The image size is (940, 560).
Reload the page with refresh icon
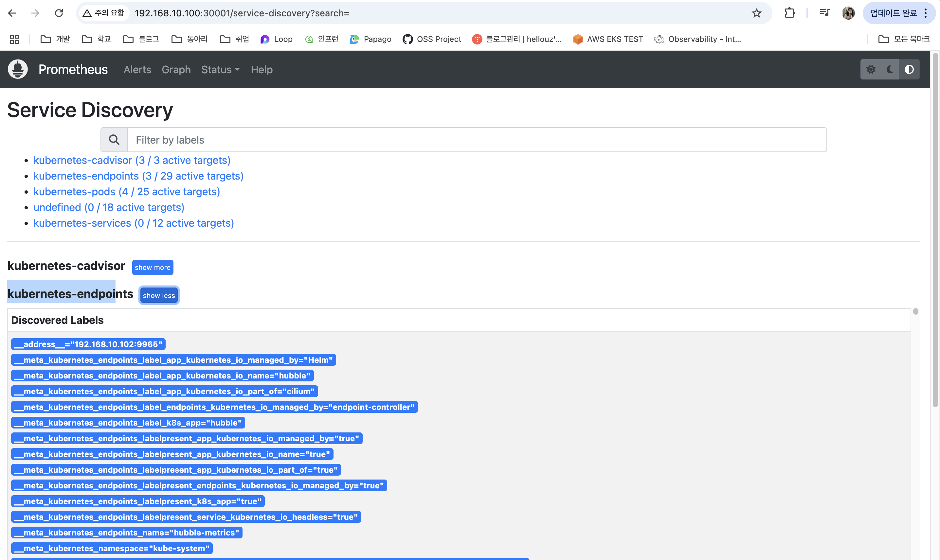pos(59,13)
